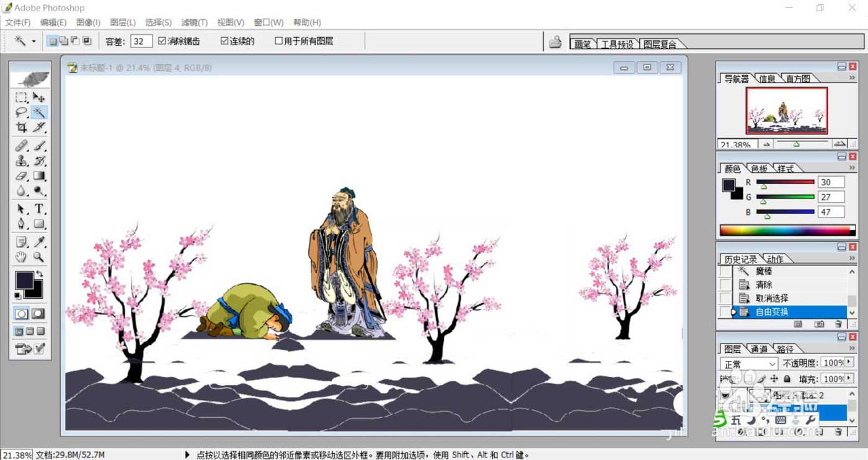The height and width of the screenshot is (460, 868).
Task: Select the Healing Brush tool
Action: tap(21, 146)
